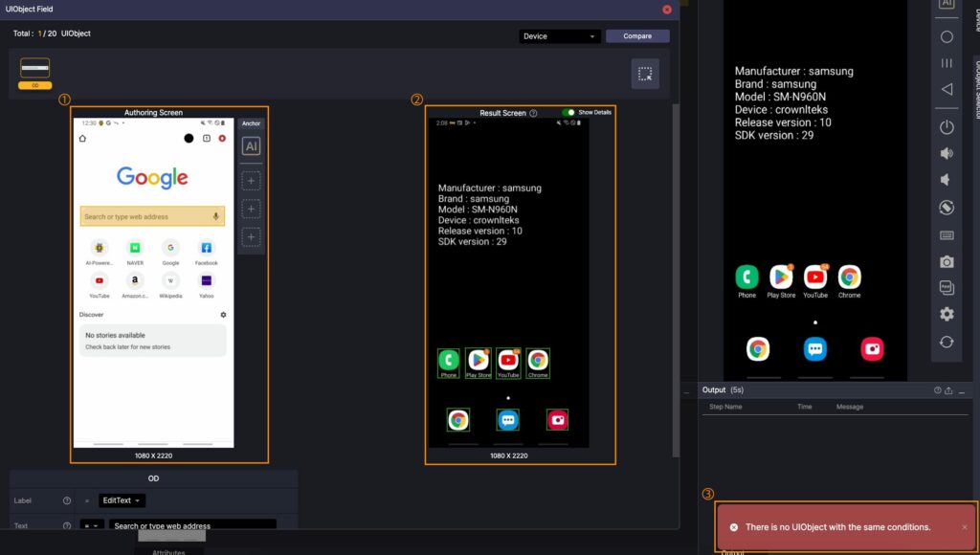
Task: Tap the device Home circle button
Action: coord(947,37)
